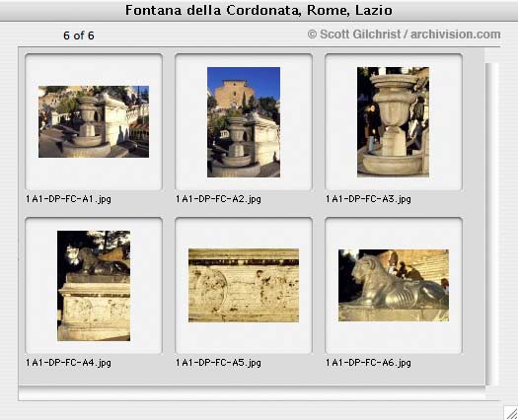Click the blank strip below the thumbnail grid
Viewport: 518px width, 420px height.
click(252, 393)
